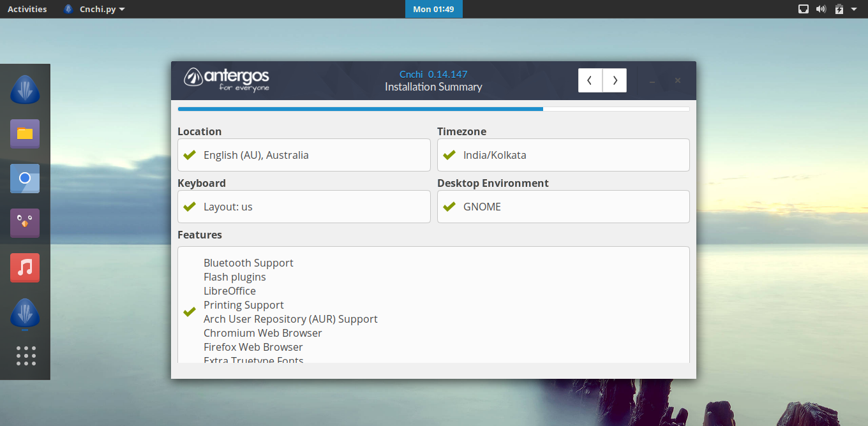
Task: Click the battery indicator tray icon
Action: tap(839, 9)
